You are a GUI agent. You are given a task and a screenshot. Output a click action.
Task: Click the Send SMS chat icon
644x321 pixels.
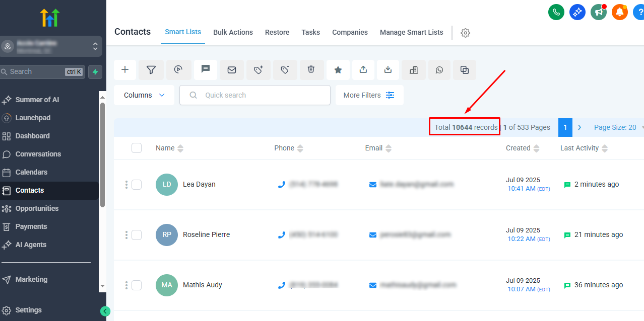point(206,70)
